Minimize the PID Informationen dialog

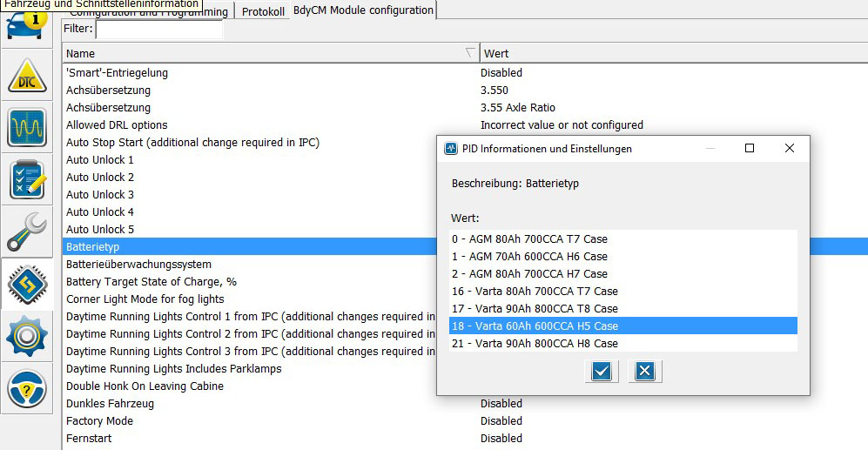[710, 148]
